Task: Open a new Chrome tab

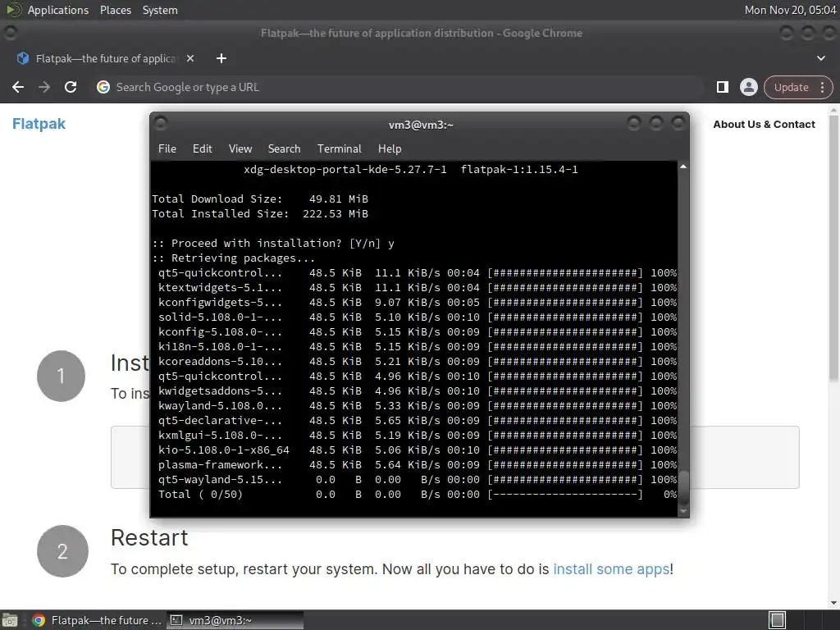Action: (221, 58)
